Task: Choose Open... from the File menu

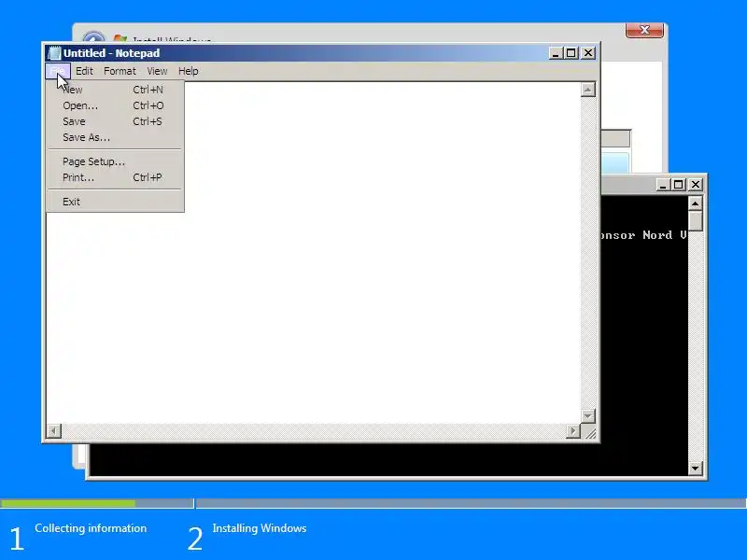Action: point(115,105)
